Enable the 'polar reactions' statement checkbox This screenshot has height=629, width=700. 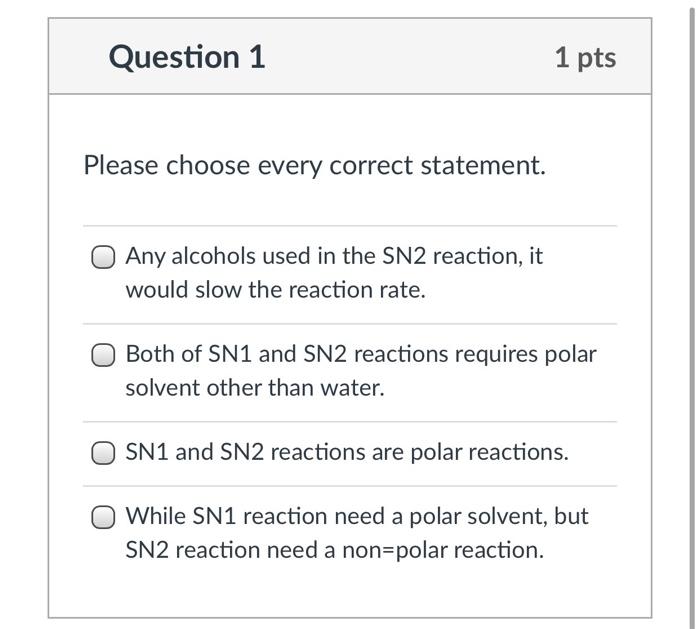[x=104, y=453]
